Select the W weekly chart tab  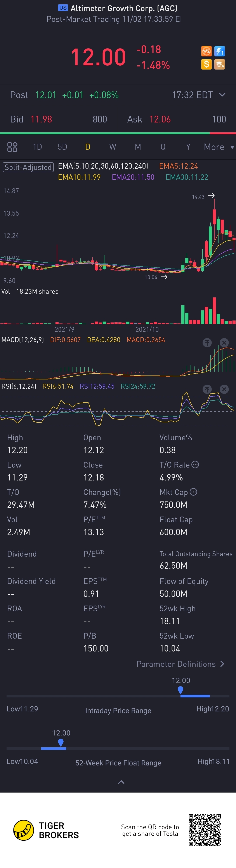113,147
